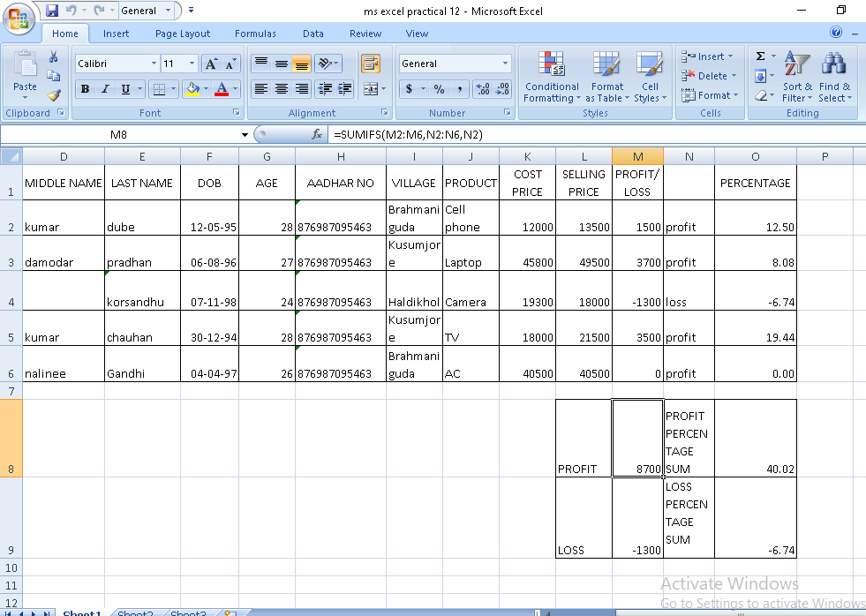Click the Save icon in quick access toolbar

pos(52,11)
